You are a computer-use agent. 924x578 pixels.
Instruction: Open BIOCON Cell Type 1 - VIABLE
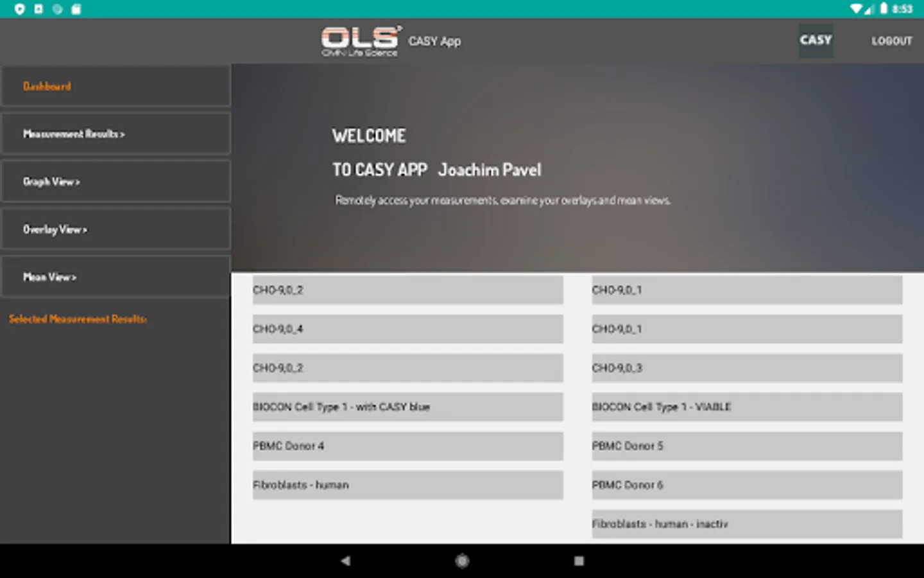point(747,407)
